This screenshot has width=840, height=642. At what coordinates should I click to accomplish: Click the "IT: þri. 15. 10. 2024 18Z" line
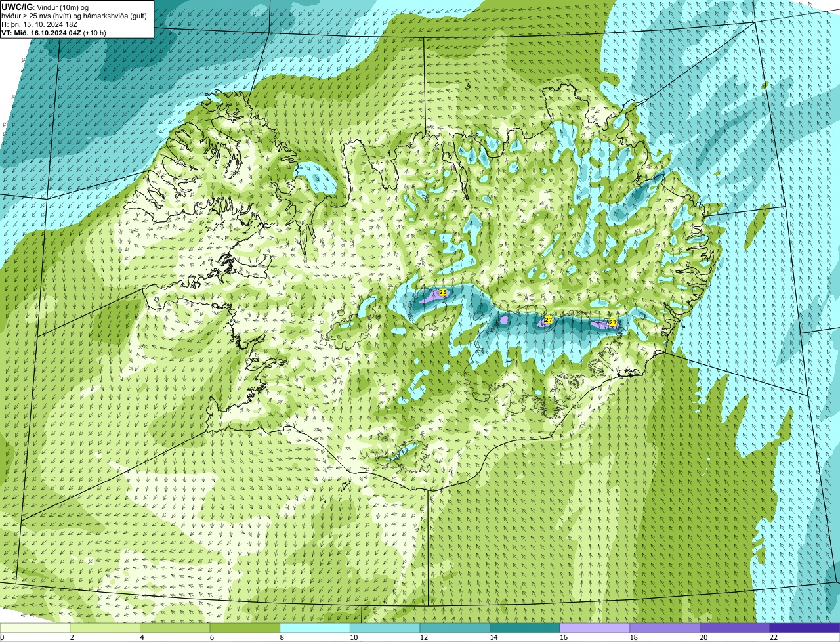coord(38,24)
